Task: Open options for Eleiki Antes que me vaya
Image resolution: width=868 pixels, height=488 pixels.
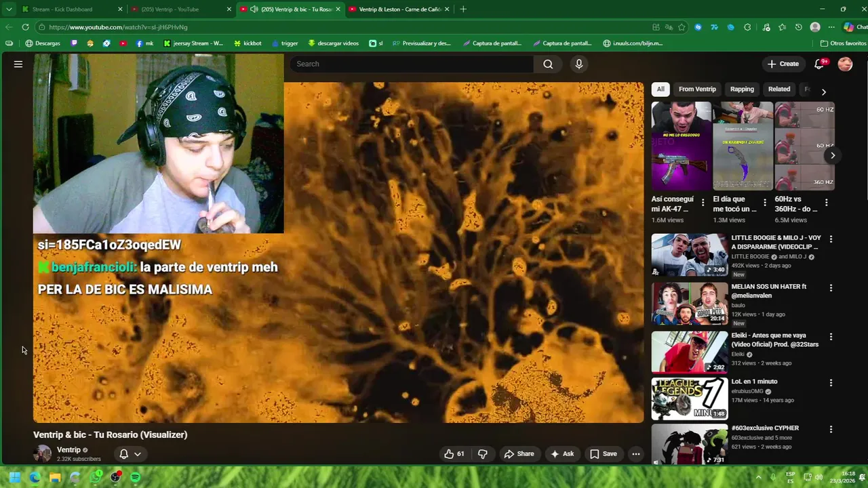Action: pyautogui.click(x=831, y=337)
